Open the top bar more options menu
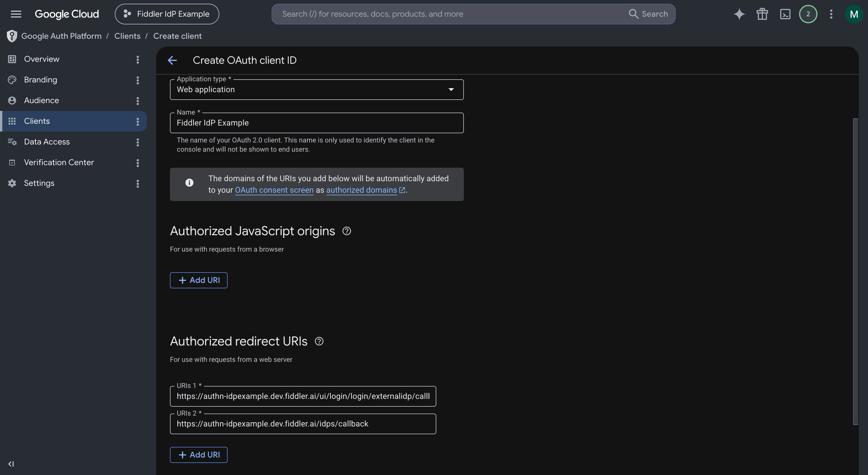Viewport: 868px width, 475px height. pos(831,14)
